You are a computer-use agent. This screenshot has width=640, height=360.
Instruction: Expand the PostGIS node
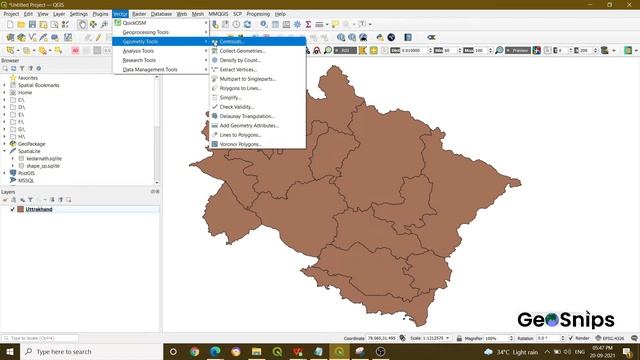[4, 173]
